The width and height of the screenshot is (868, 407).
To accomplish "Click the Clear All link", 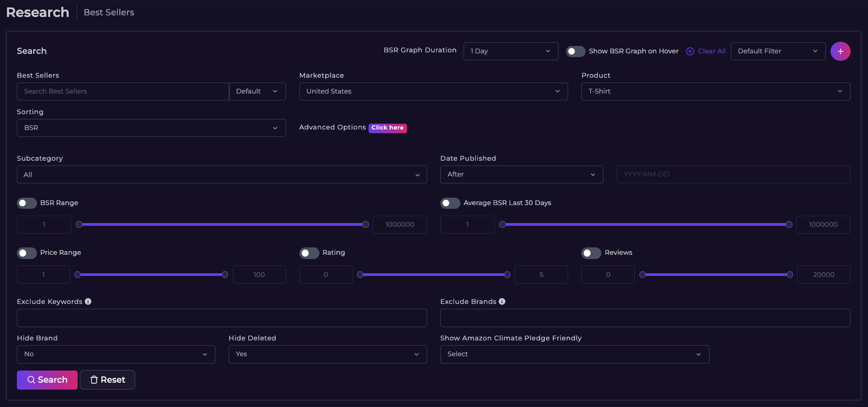I will point(706,51).
